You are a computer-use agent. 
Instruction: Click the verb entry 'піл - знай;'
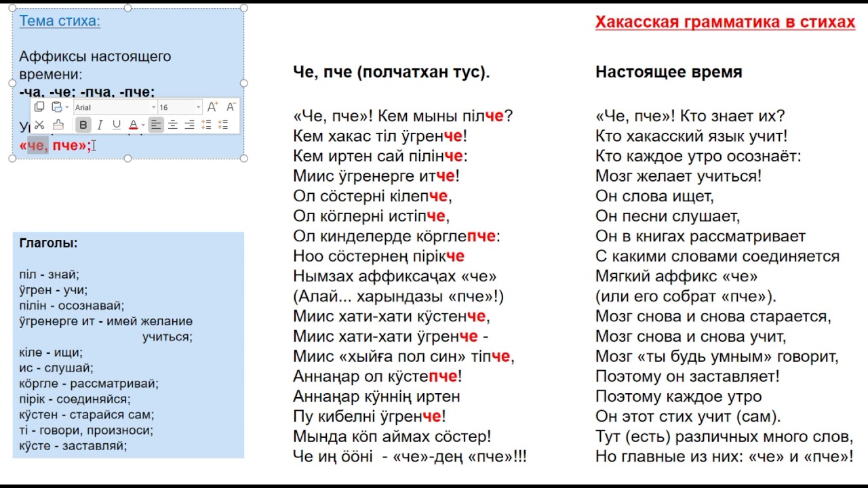(50, 274)
